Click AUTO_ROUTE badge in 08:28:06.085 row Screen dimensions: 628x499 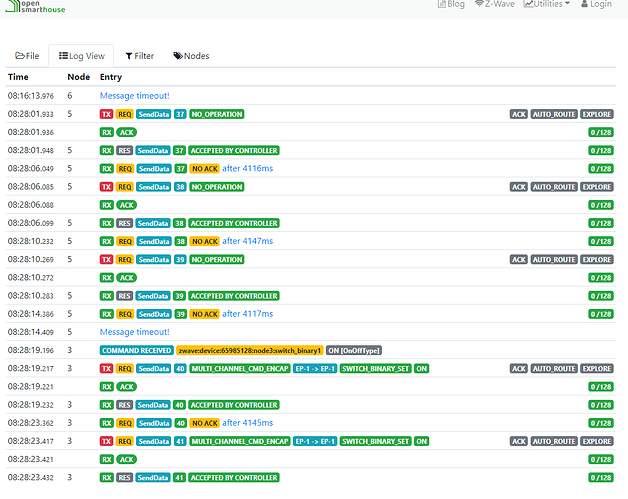coord(554,187)
